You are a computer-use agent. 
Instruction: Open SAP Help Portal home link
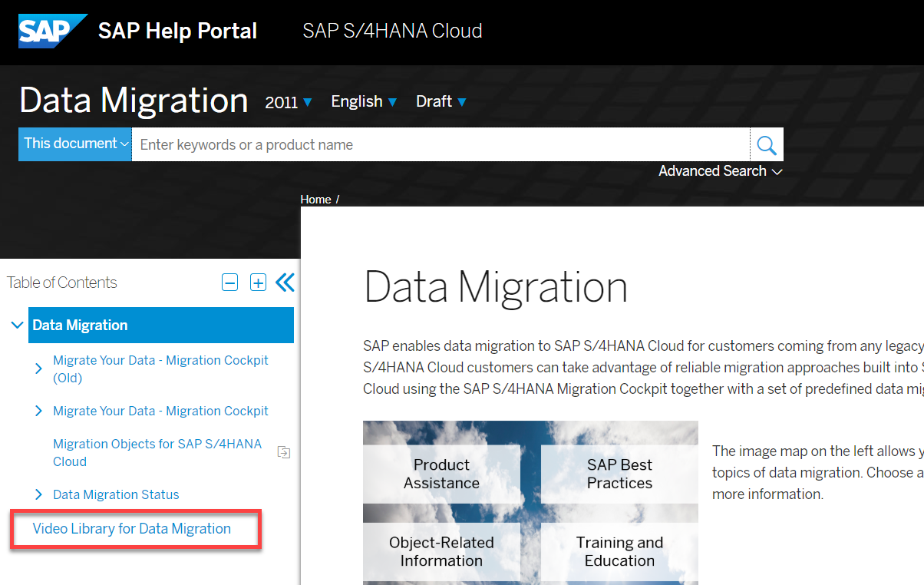(x=177, y=31)
